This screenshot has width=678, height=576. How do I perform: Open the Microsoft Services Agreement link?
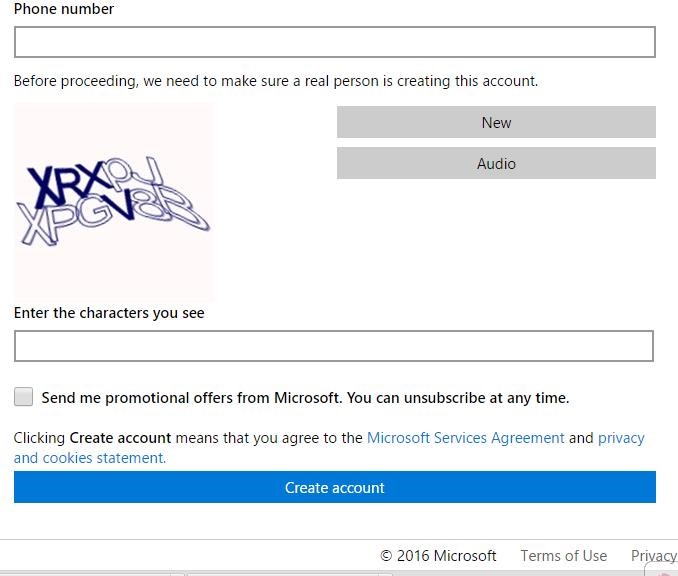(x=465, y=438)
